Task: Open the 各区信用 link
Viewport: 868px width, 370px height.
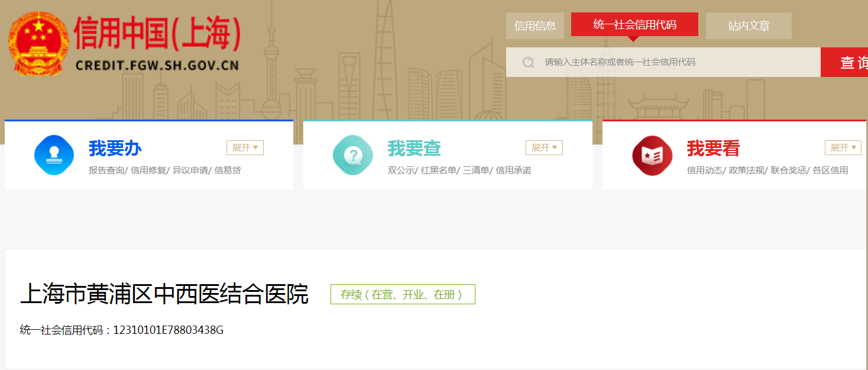Action: [x=830, y=170]
